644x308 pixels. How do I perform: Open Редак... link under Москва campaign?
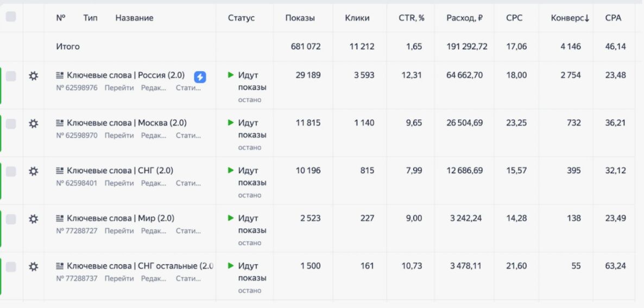pyautogui.click(x=154, y=136)
